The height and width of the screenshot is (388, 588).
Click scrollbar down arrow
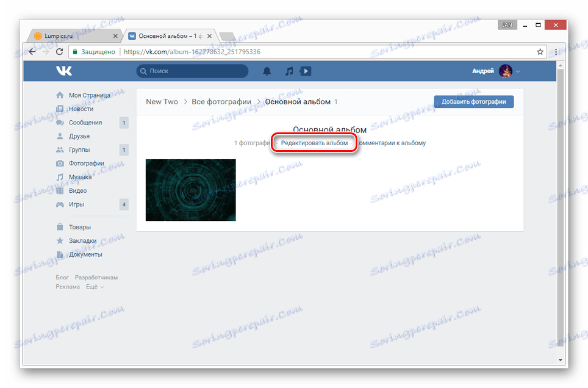click(x=561, y=360)
